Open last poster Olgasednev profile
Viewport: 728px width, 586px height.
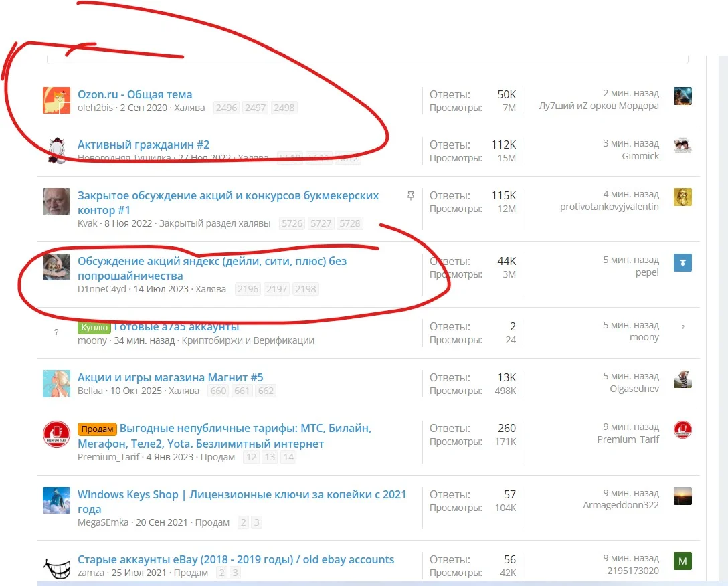634,389
